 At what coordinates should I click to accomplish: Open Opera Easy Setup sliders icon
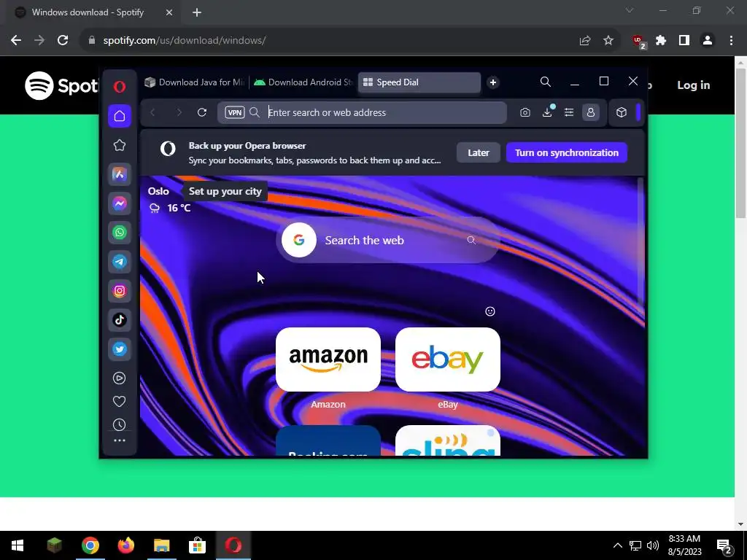569,112
